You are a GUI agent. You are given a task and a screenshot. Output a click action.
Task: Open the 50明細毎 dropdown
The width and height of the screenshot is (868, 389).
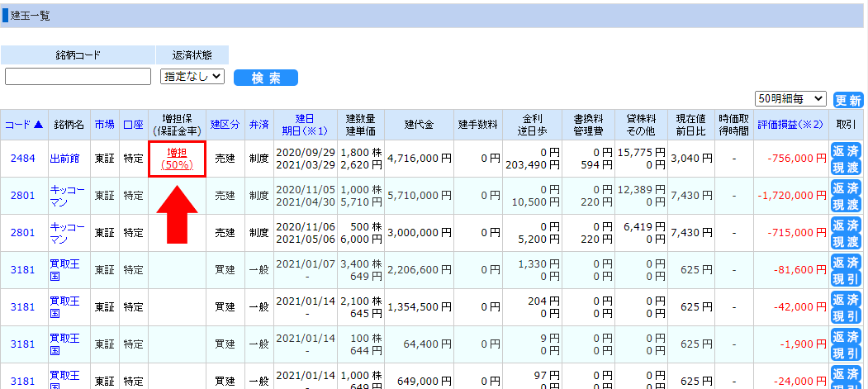pyautogui.click(x=790, y=99)
